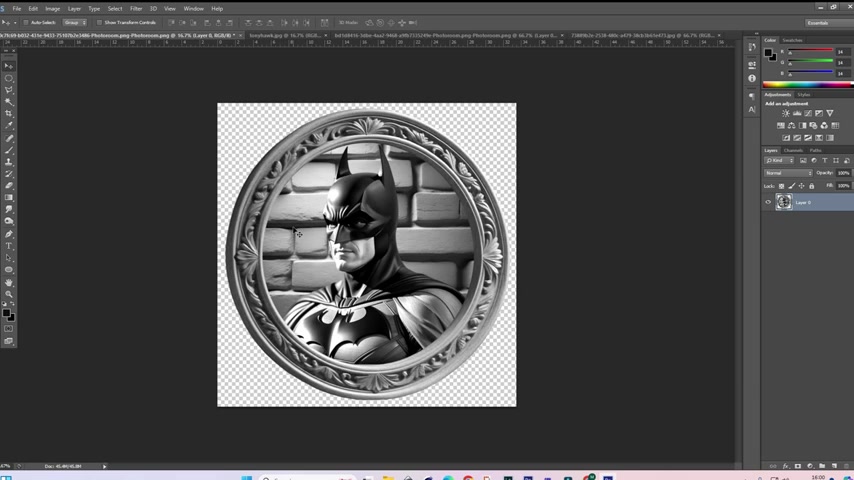The image size is (854, 480).
Task: Open the Character panel icon
Action: click(752, 110)
